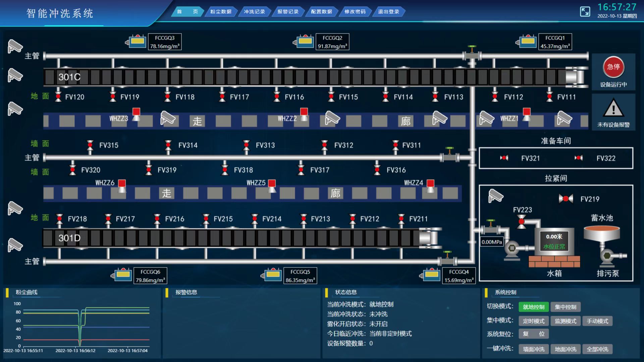Click the camera icon inside 拉紧间
644x362 pixels.
coord(495,196)
